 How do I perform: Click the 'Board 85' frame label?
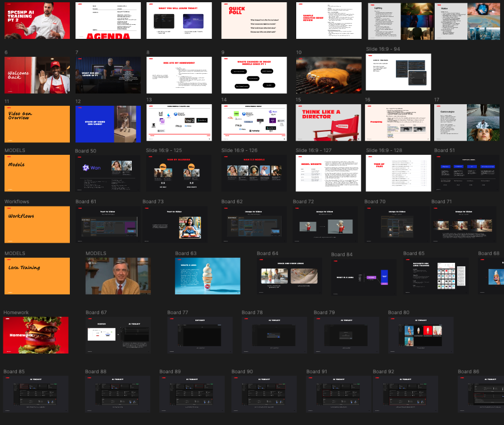14,372
